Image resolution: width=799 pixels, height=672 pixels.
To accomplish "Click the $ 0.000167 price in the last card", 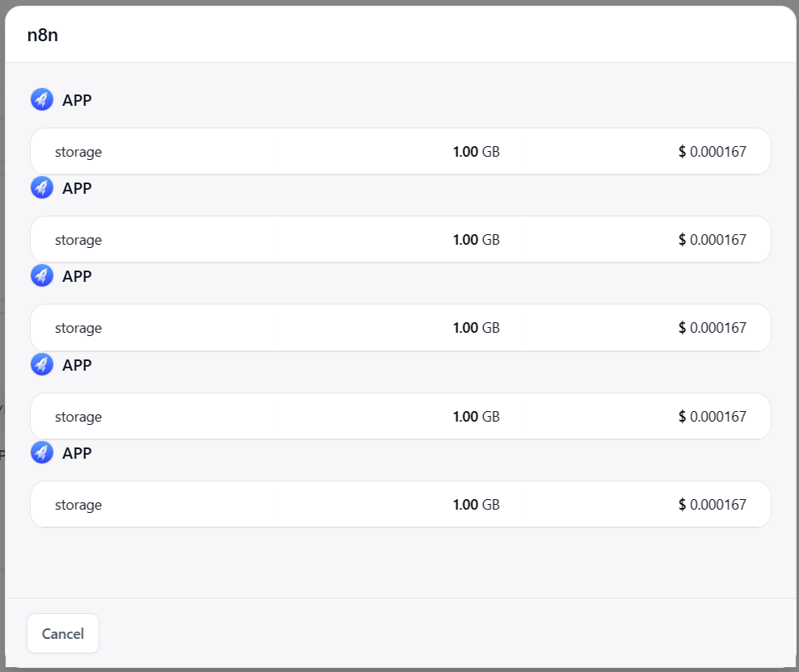I will tap(713, 505).
